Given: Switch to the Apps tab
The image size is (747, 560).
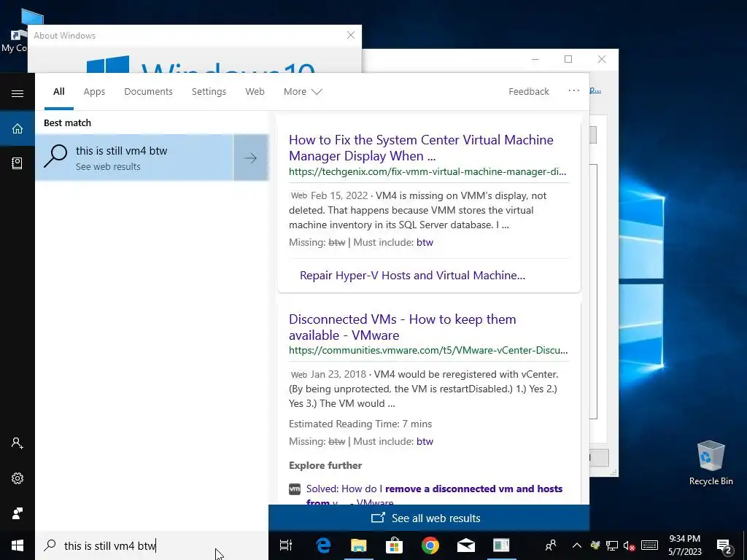Looking at the screenshot, I should [x=94, y=91].
